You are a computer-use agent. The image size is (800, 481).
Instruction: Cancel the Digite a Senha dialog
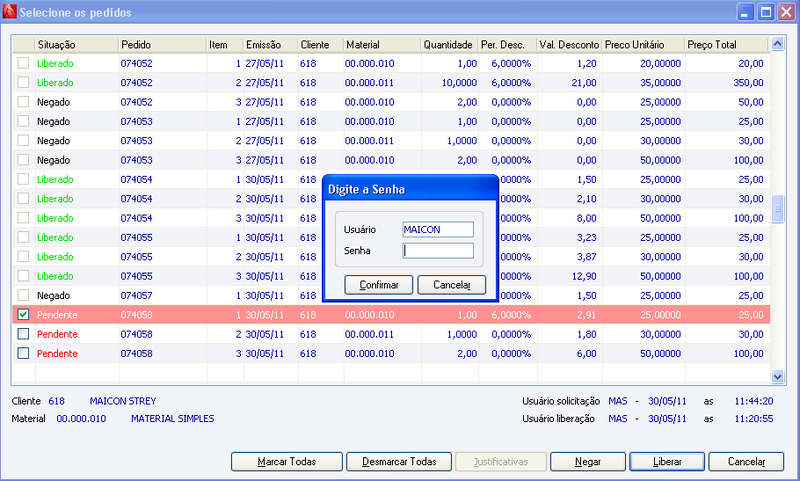pyautogui.click(x=452, y=285)
